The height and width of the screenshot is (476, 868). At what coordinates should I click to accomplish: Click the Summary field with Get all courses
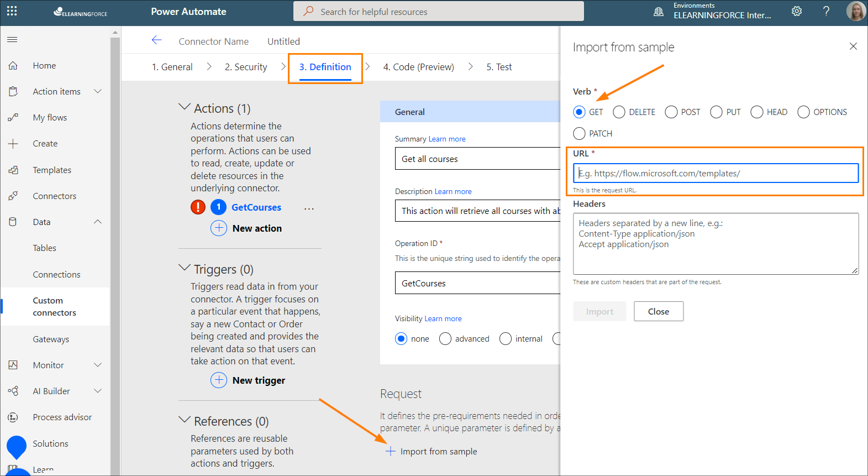pyautogui.click(x=478, y=159)
